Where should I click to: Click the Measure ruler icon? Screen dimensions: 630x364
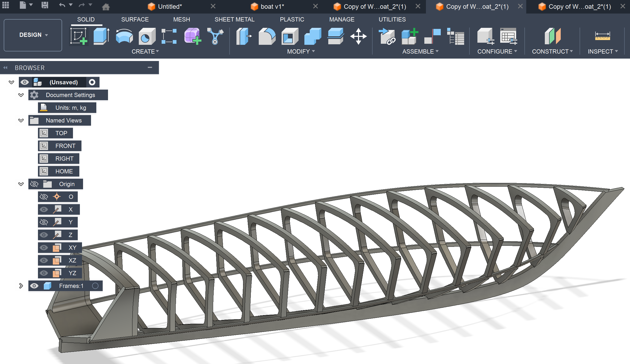click(602, 36)
